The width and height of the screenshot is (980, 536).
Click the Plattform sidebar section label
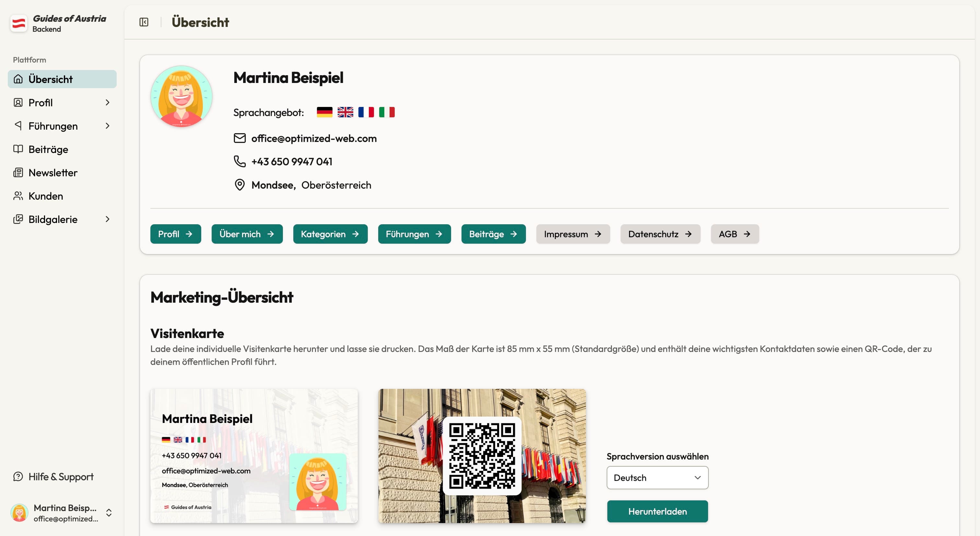pyautogui.click(x=29, y=60)
